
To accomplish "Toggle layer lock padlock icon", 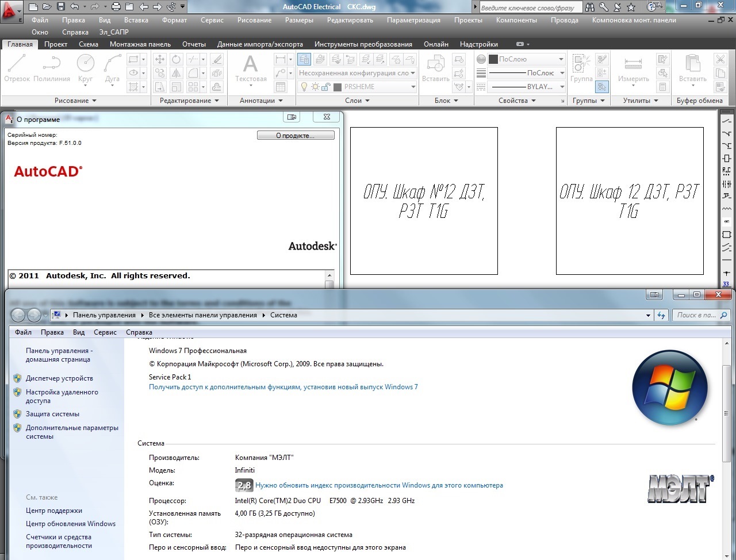I will point(325,87).
